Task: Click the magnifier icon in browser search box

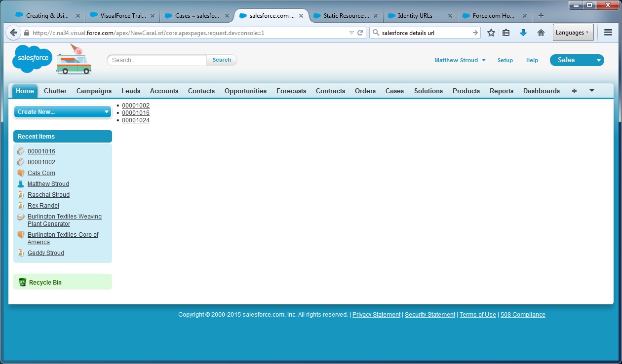Action: 376,33
